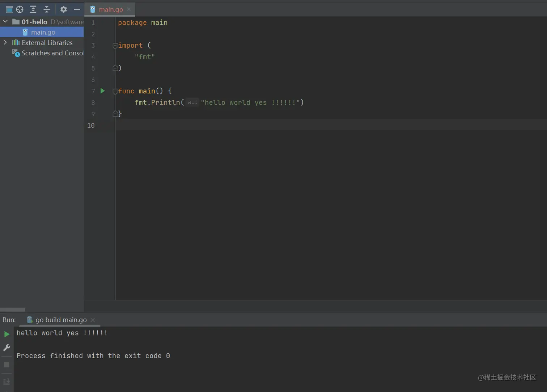Collapse the 01-hello project folder
547x392 pixels.
point(5,22)
